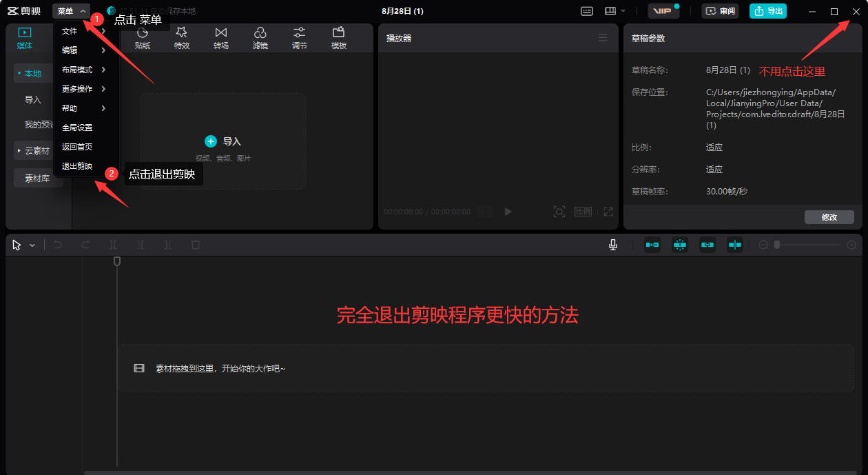Click the 剪映 app logo
The image size is (868, 475).
coord(24,11)
